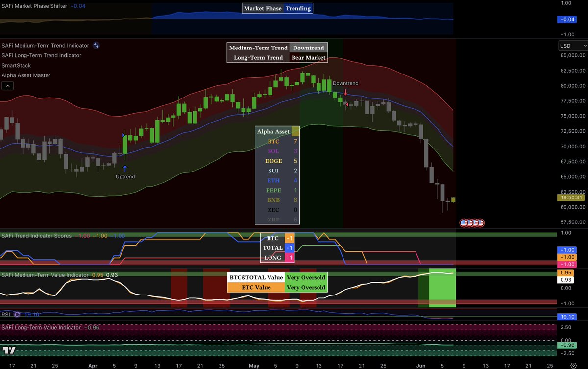The width and height of the screenshot is (588, 369).
Task: Click the sparkle icon beside SAFi Medium-Term Trend Indicator
Action: coord(97,45)
